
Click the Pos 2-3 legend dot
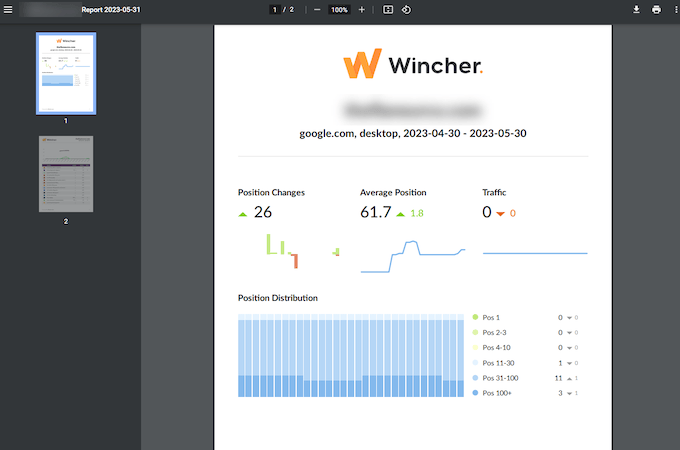pos(475,333)
